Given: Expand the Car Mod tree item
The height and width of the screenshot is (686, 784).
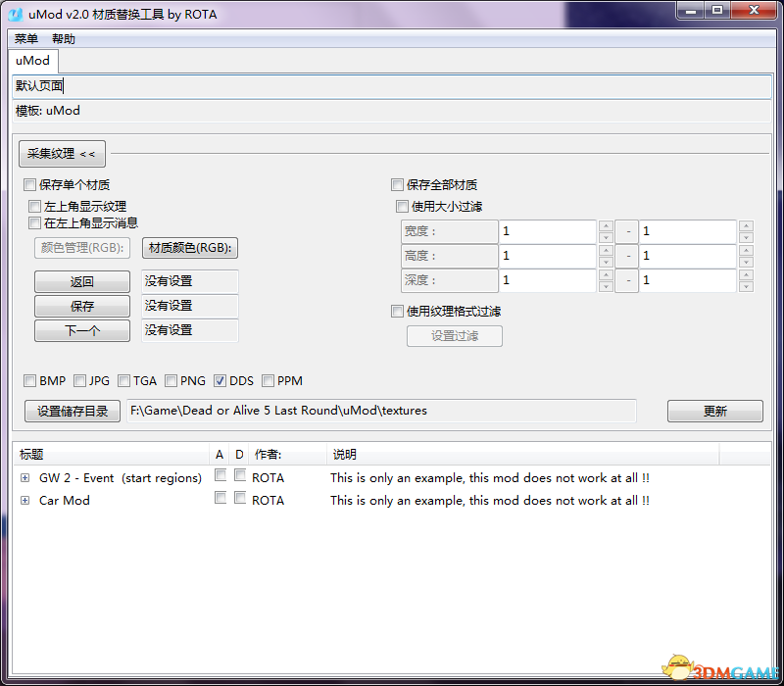Looking at the screenshot, I should pos(24,501).
